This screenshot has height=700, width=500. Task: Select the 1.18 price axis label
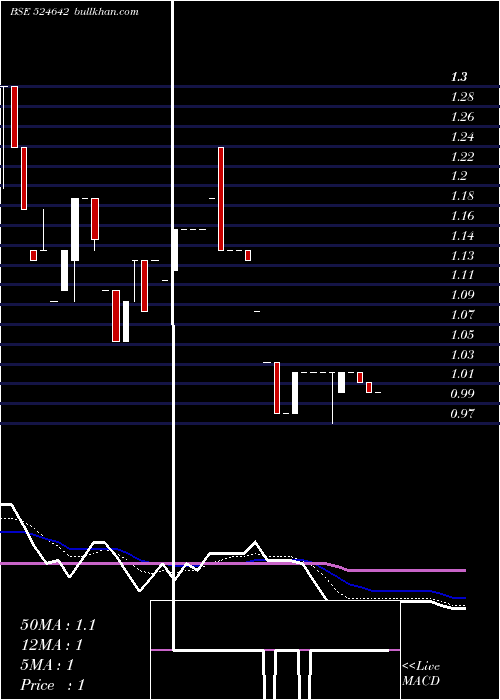(462, 196)
